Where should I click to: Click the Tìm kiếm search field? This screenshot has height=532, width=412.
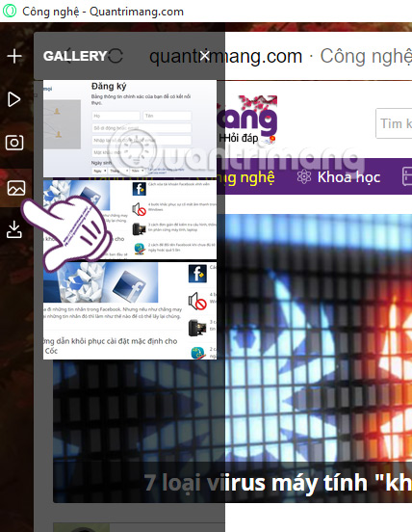pos(395,123)
